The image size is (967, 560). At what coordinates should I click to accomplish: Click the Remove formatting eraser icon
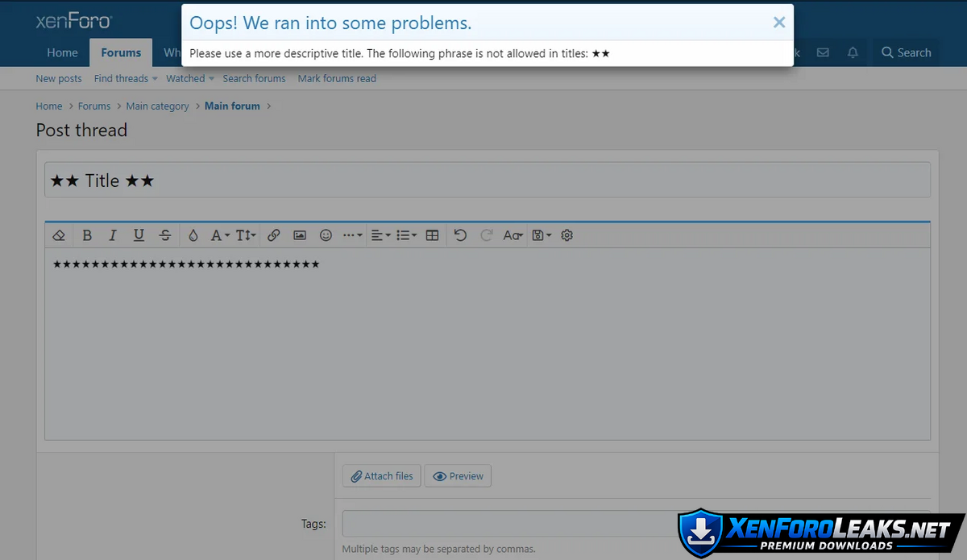point(58,235)
